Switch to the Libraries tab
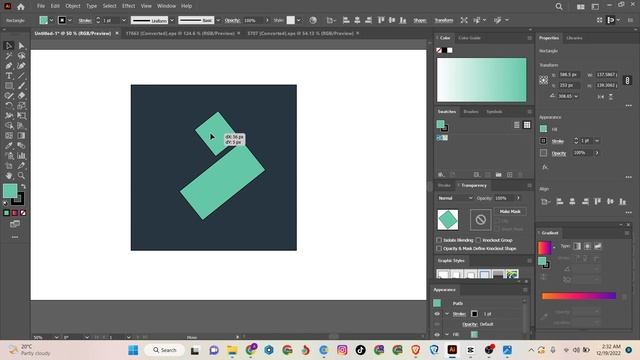 [574, 38]
